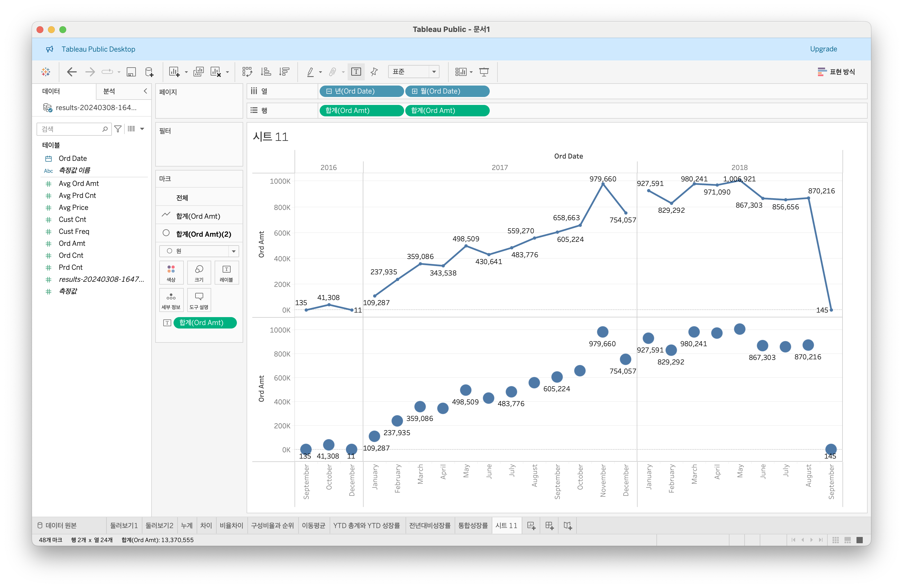This screenshot has width=903, height=588.
Task: Open the Presentation mode icon
Action: click(x=484, y=72)
